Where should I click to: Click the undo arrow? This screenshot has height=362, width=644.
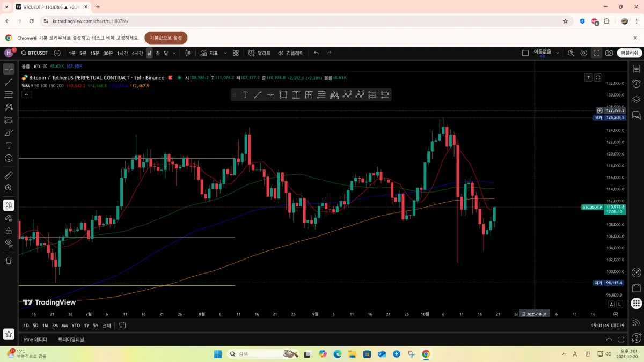pos(316,53)
